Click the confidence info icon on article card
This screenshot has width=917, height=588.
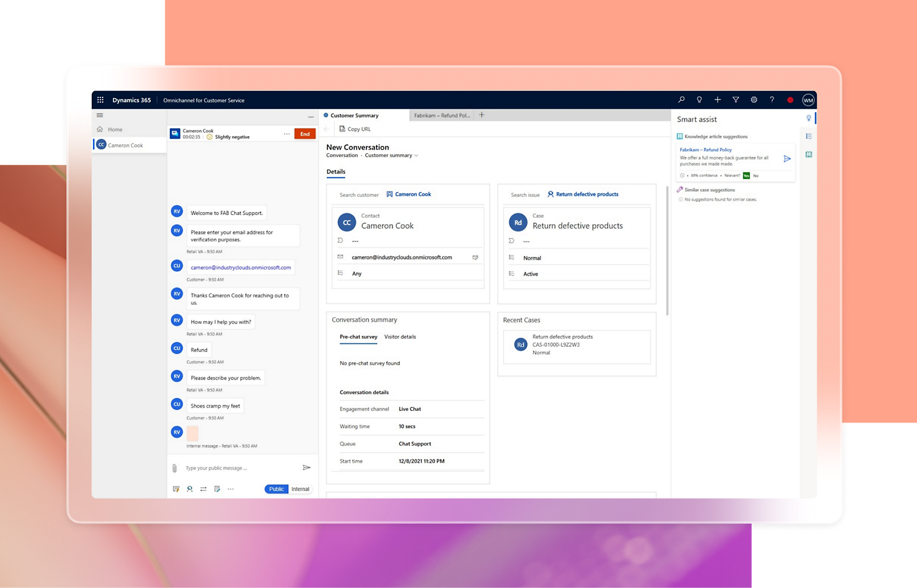click(x=682, y=175)
